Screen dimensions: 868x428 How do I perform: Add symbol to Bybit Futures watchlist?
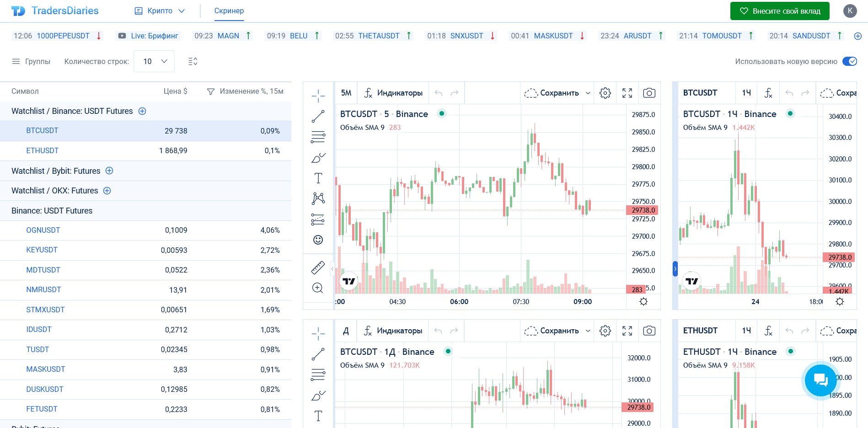pos(109,171)
